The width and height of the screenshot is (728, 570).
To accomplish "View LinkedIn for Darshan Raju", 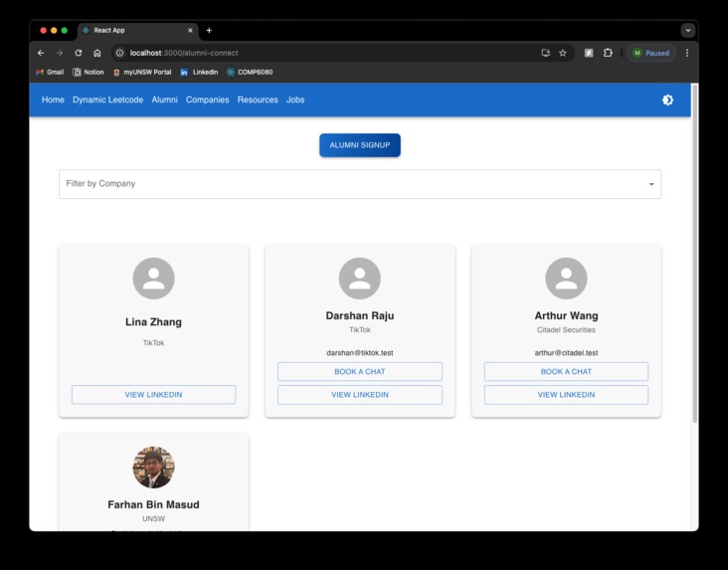I will 360,394.
